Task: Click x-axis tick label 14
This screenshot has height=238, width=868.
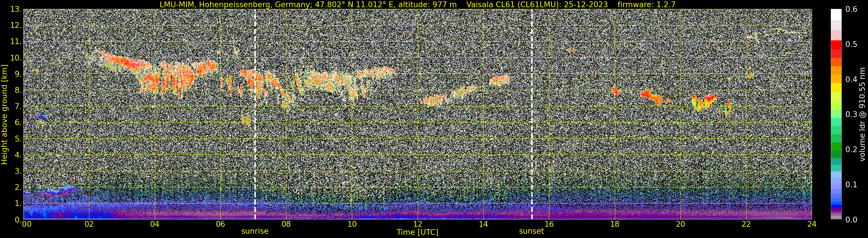Action: click(483, 224)
